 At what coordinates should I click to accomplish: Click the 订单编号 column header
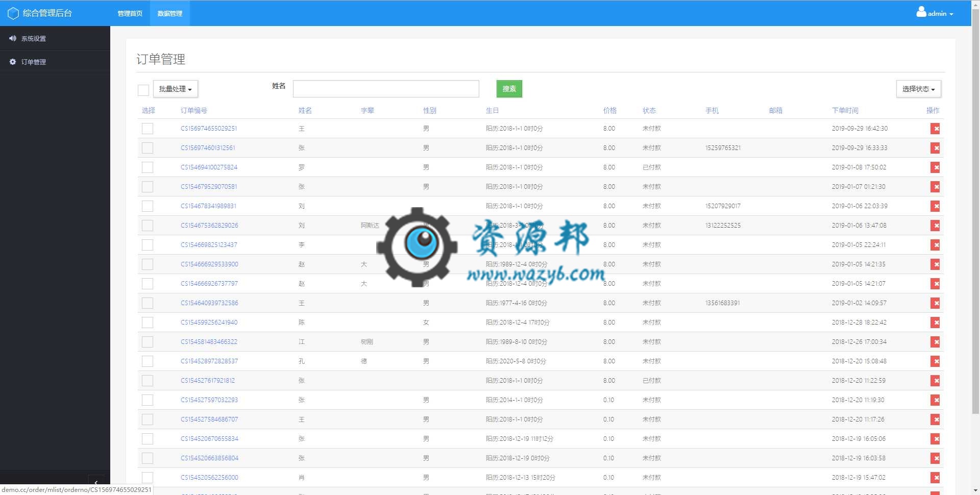pyautogui.click(x=194, y=110)
